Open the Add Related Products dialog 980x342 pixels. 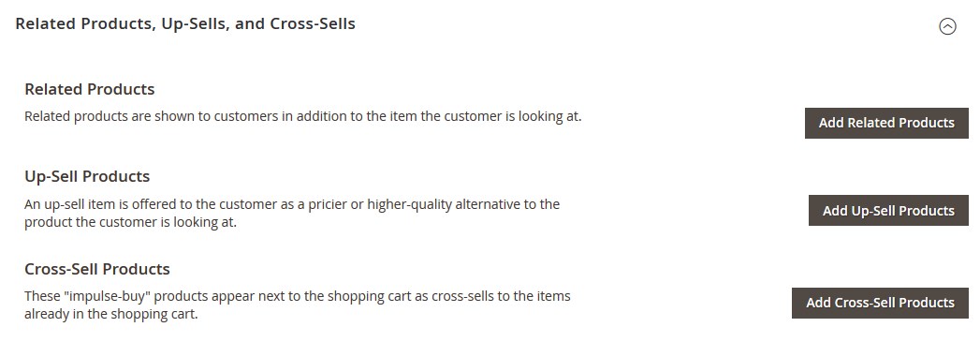click(886, 123)
